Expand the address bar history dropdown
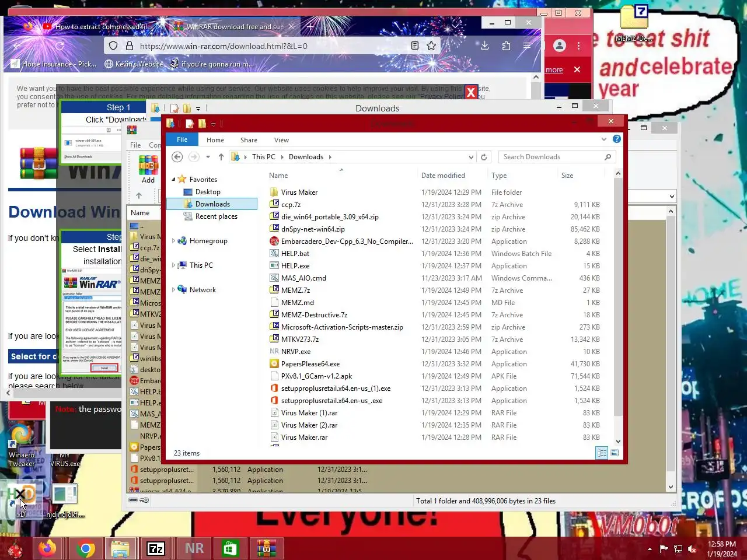Viewport: 747px width, 560px height. tap(471, 157)
